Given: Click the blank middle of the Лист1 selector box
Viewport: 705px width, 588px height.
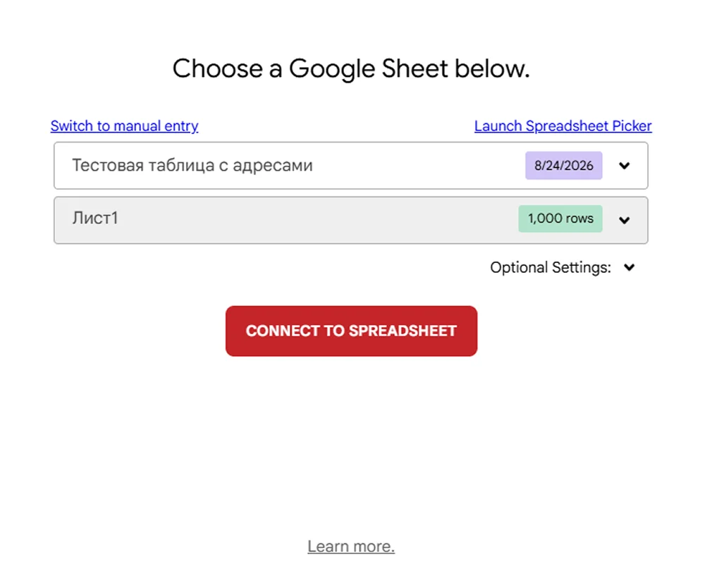Looking at the screenshot, I should pos(314,220).
